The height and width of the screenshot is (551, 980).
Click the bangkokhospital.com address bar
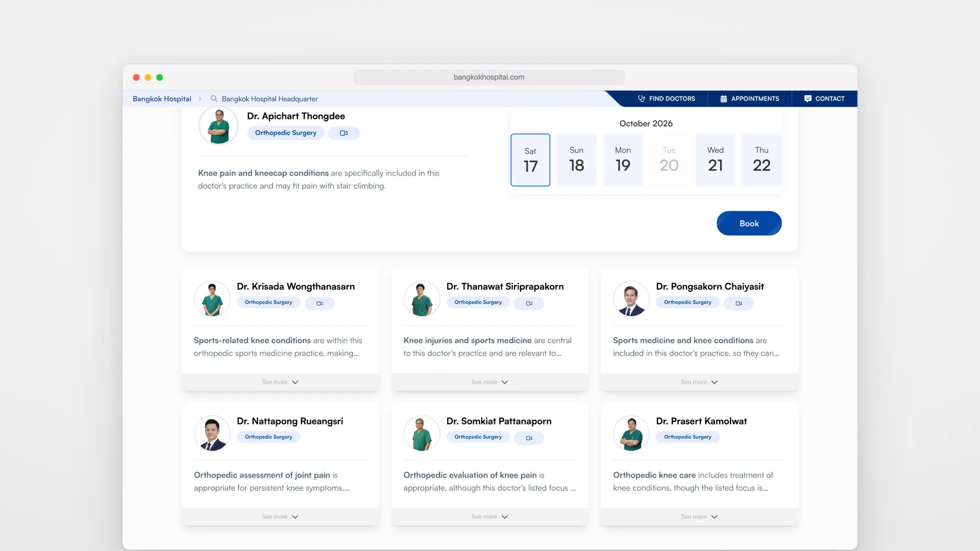[489, 77]
